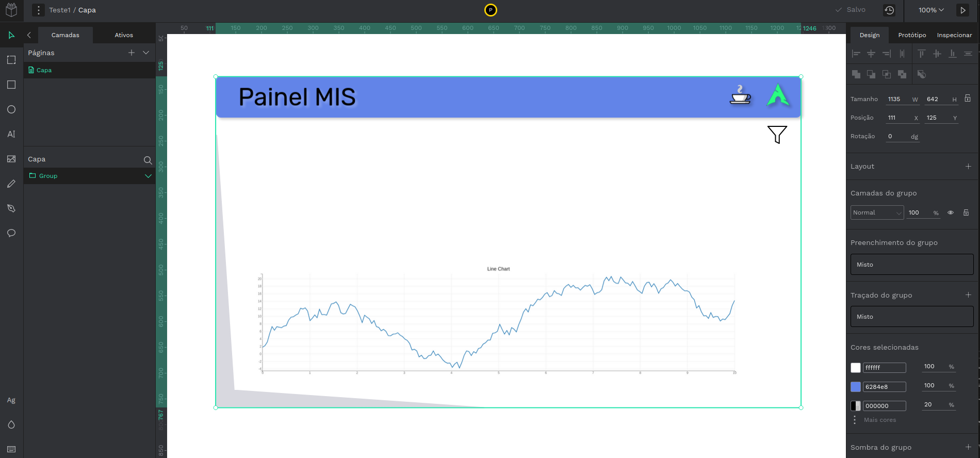Screen dimensions: 980x458
Task: Open the Normal blend mode dropdown
Action: (x=877, y=212)
